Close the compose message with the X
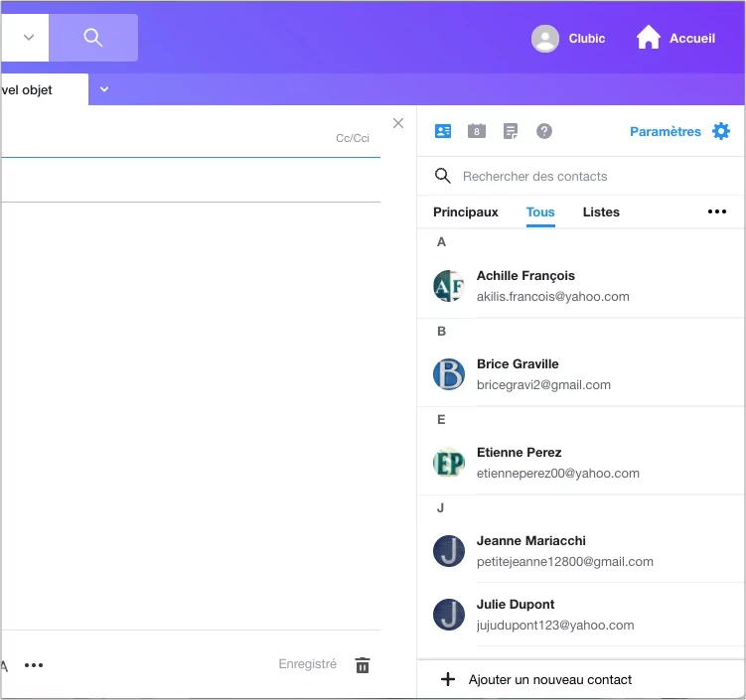The width and height of the screenshot is (746, 700). click(x=398, y=123)
